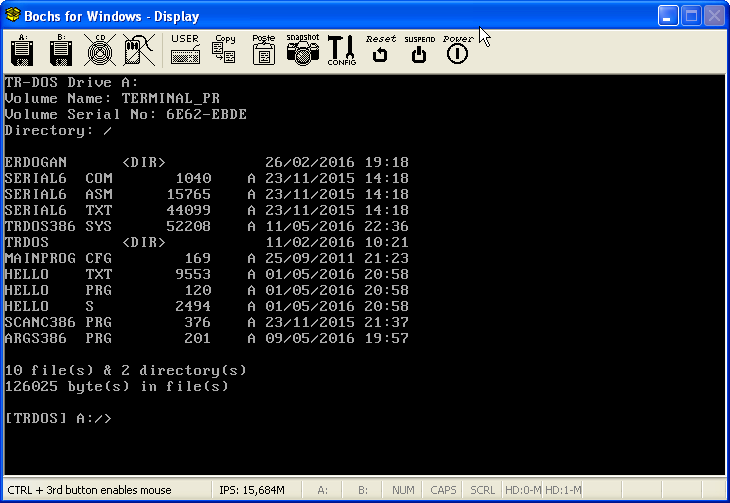Open the CONFIG tools icon
Screen dimensions: 730x503
point(342,50)
